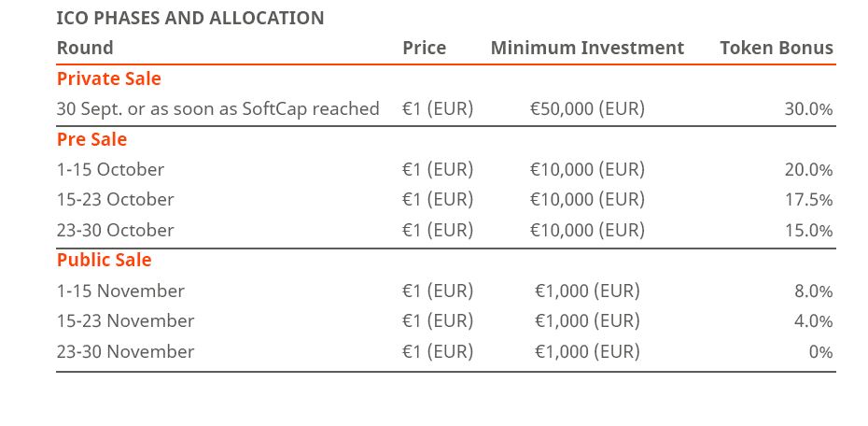Click the ICO PHASES AND ALLOCATION title

(x=189, y=19)
